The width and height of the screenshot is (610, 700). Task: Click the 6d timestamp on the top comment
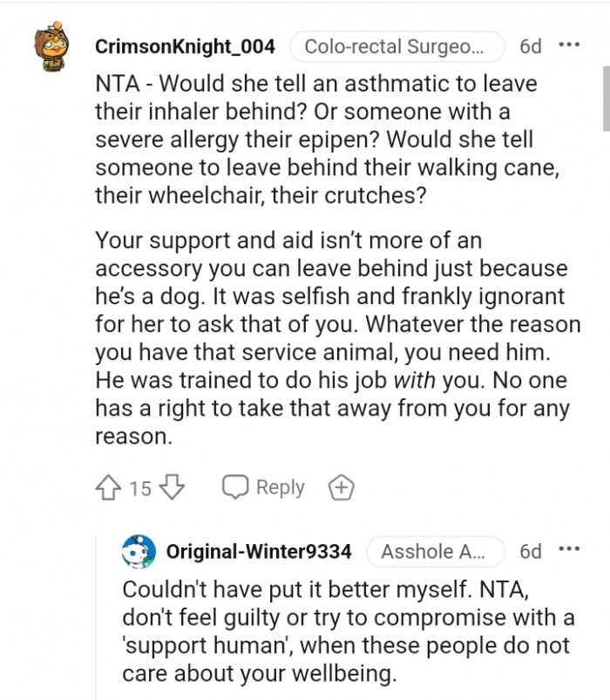click(530, 46)
